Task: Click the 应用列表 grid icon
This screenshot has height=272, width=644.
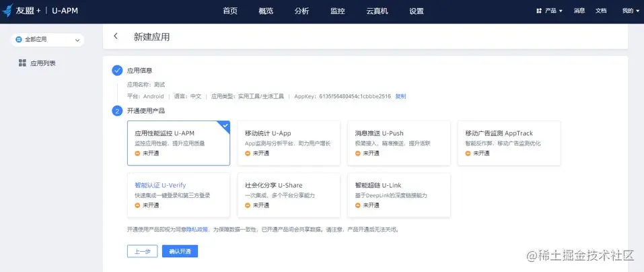Action: [22, 63]
